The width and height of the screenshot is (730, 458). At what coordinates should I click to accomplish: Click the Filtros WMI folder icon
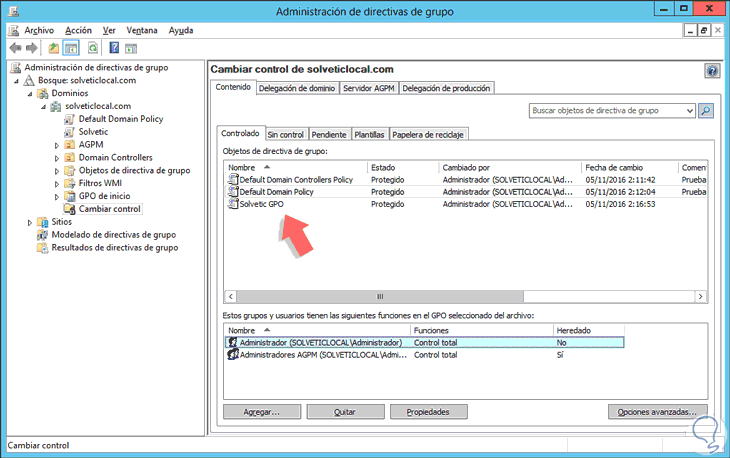69,183
